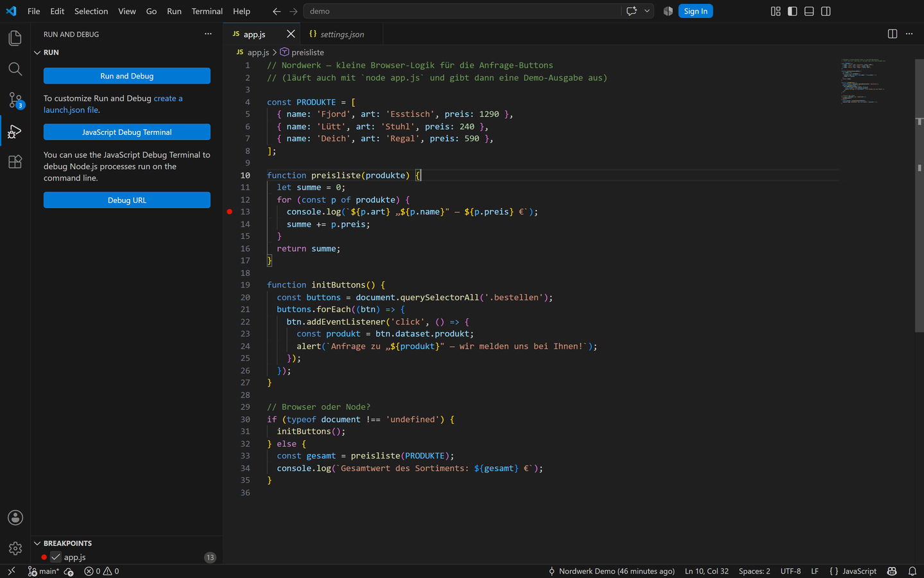This screenshot has width=924, height=578.
Task: Open the dropdown arrow beside the chat icon
Action: 647,11
